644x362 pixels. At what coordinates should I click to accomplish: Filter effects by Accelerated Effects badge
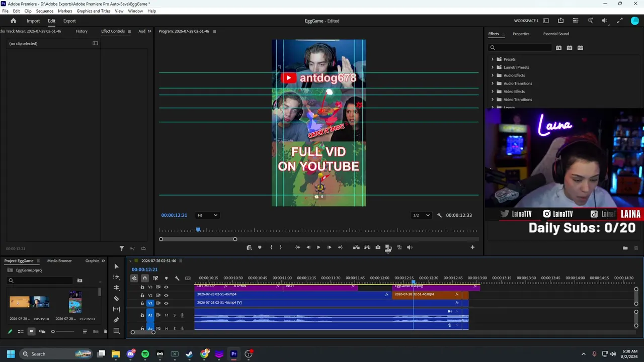pos(558,48)
